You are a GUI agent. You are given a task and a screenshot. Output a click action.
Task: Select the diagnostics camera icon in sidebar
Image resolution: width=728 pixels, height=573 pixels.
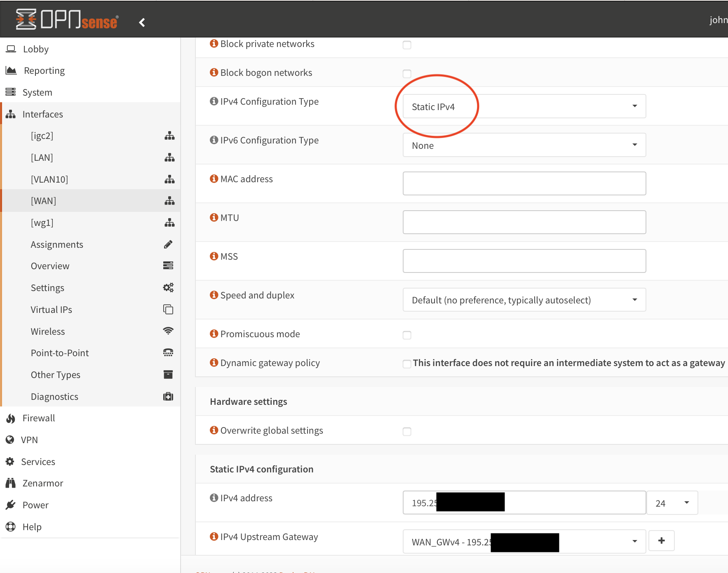click(168, 396)
